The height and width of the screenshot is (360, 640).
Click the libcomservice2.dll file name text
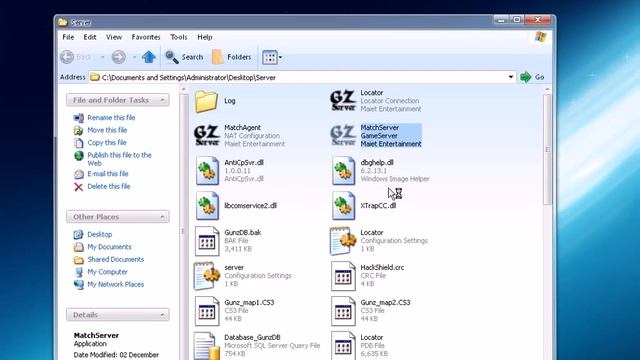point(250,205)
